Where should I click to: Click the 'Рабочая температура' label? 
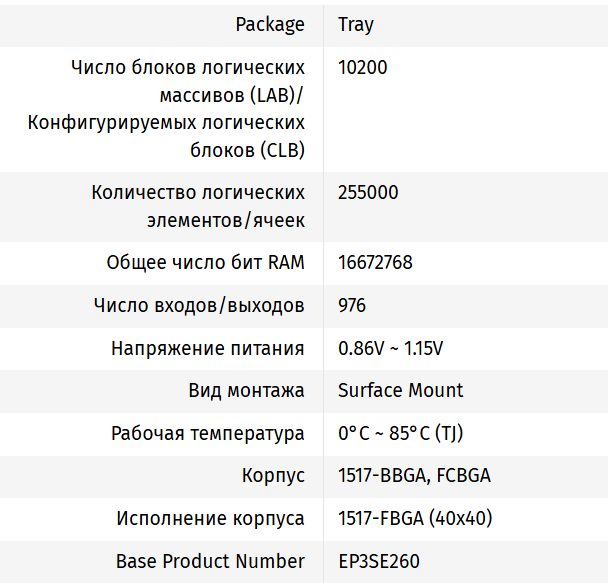pos(208,434)
